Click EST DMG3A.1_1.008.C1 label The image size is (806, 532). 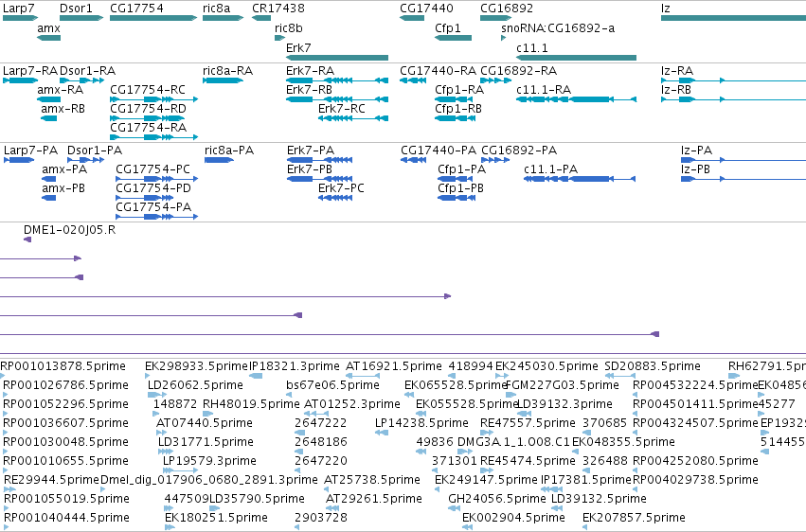click(x=514, y=442)
